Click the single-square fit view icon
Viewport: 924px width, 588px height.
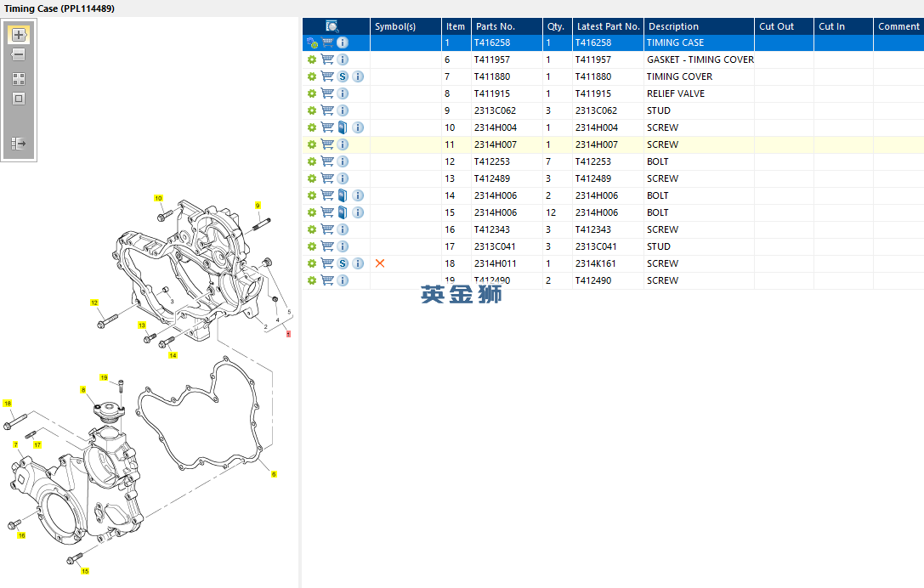click(19, 99)
